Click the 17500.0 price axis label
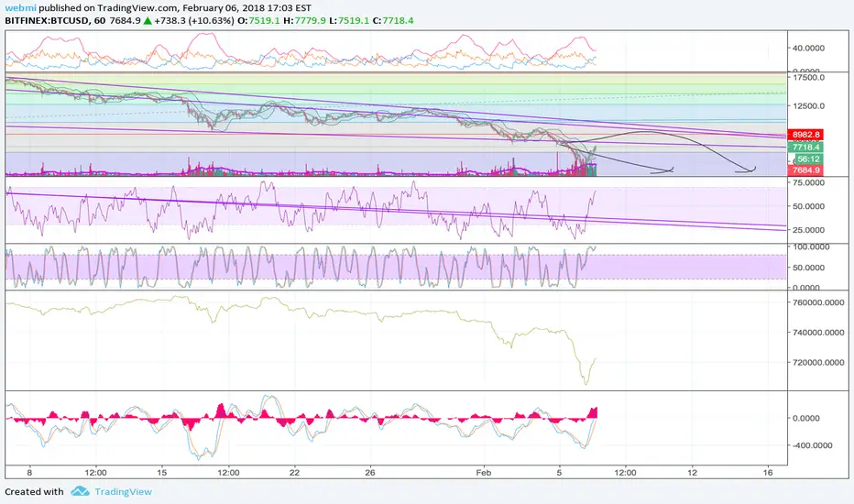This screenshot has width=854, height=504. (809, 77)
